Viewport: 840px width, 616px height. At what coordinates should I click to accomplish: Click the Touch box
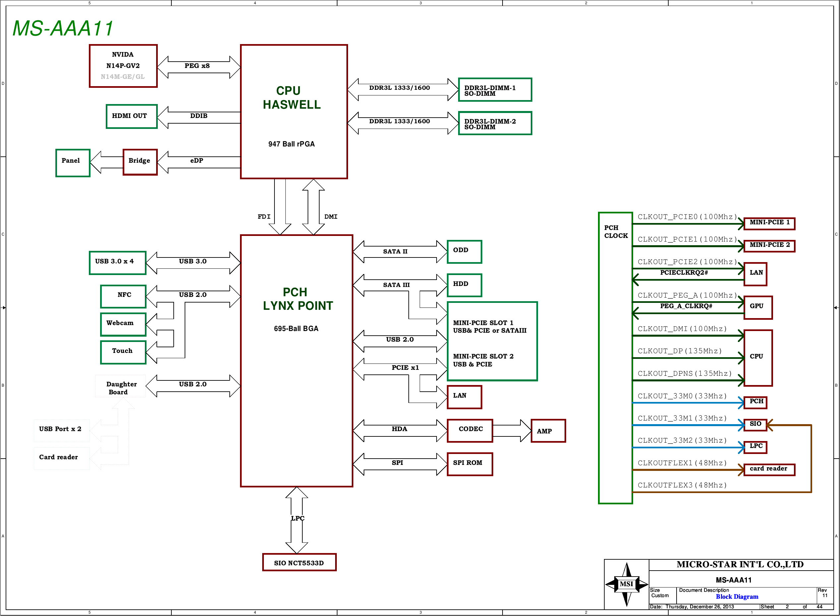(123, 353)
